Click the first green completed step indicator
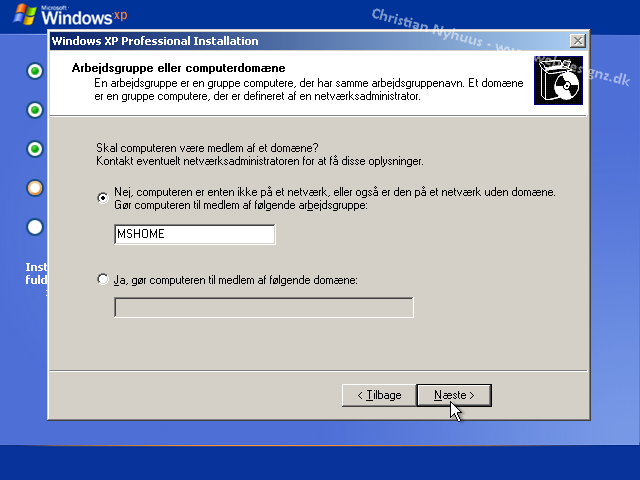The image size is (640, 480). point(36,71)
